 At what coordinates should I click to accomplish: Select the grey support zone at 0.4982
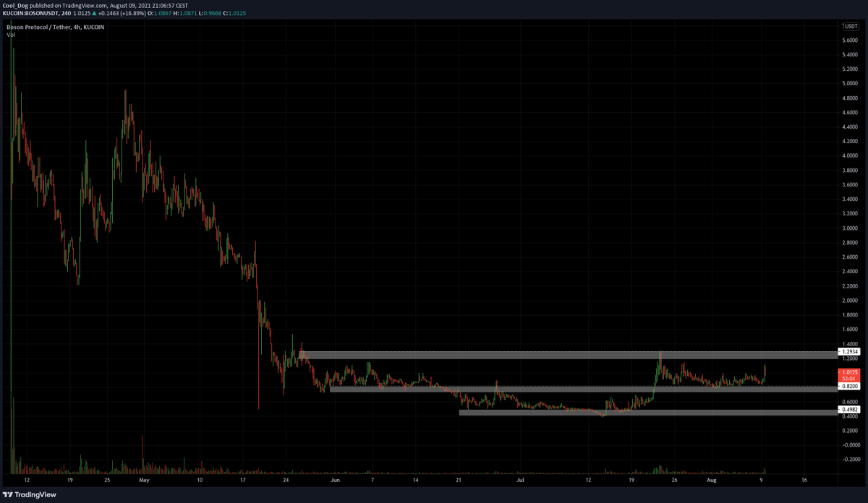648,413
